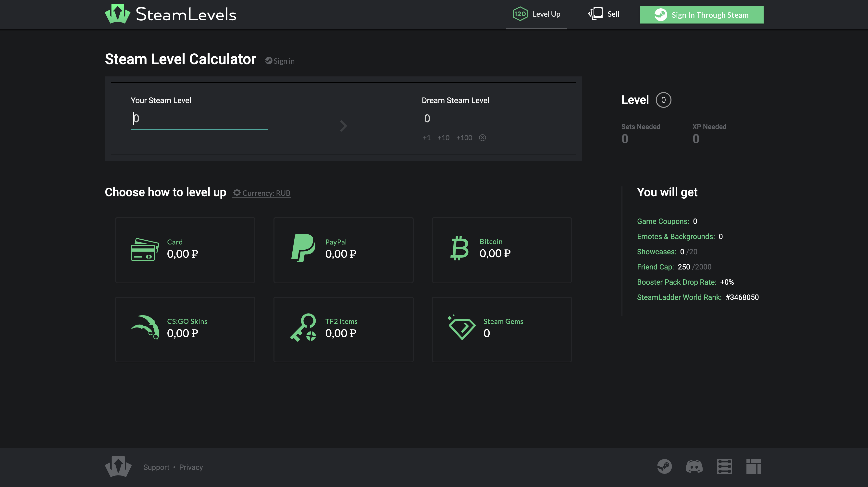The image size is (868, 487).
Task: Add +1 to dream level
Action: (427, 138)
